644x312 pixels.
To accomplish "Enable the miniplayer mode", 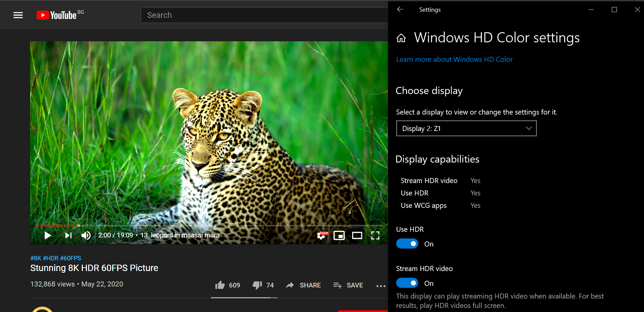I will (339, 235).
